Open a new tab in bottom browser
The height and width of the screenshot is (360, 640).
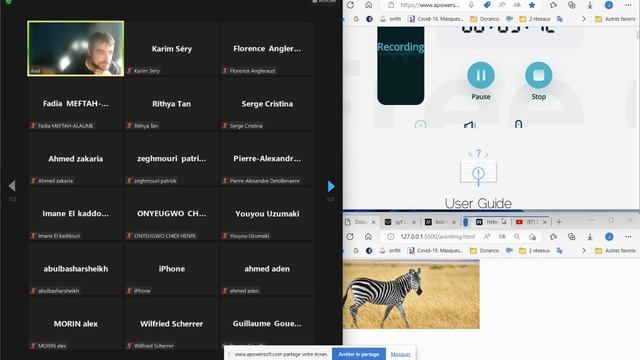[559, 222]
